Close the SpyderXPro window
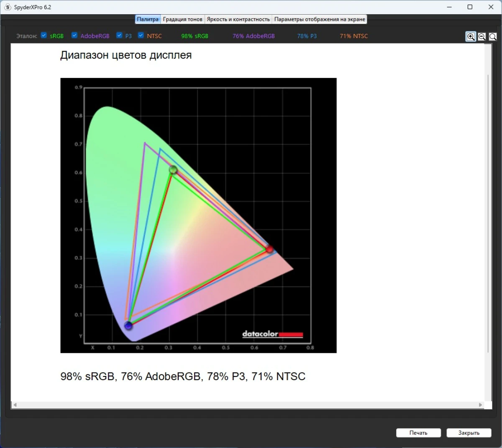This screenshot has height=448, width=502. 491,7
